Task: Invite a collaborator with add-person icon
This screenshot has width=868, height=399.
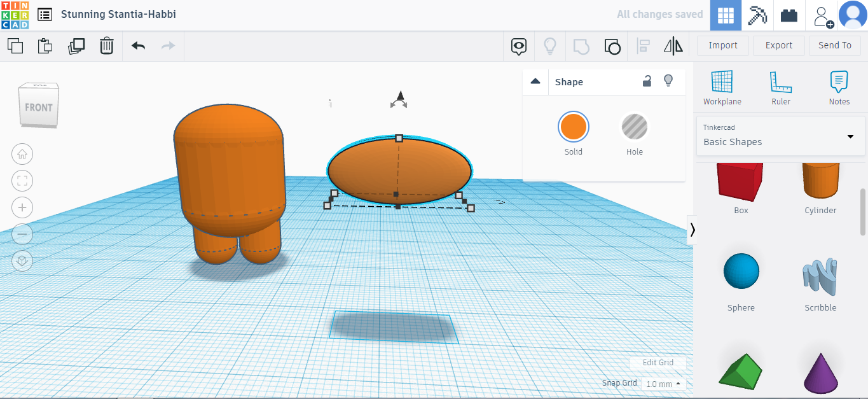Action: coord(822,16)
